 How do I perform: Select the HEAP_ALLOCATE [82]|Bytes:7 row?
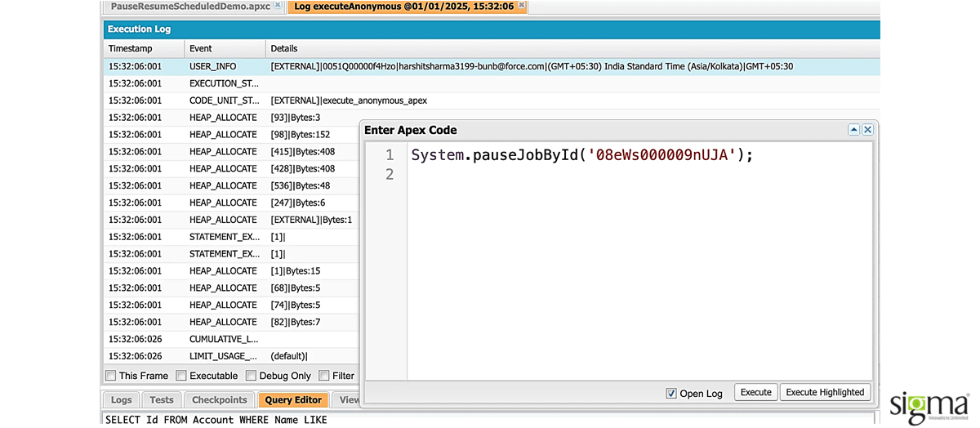coord(231,322)
